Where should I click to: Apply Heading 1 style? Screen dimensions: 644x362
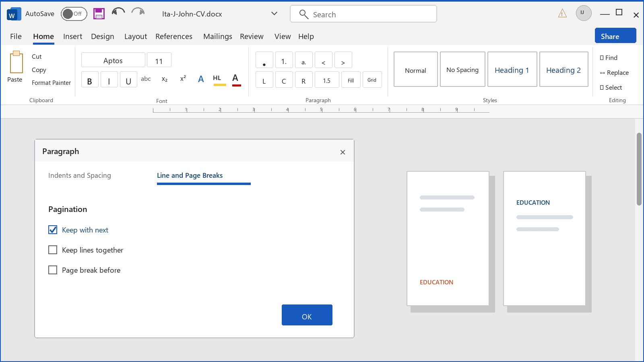[512, 69]
